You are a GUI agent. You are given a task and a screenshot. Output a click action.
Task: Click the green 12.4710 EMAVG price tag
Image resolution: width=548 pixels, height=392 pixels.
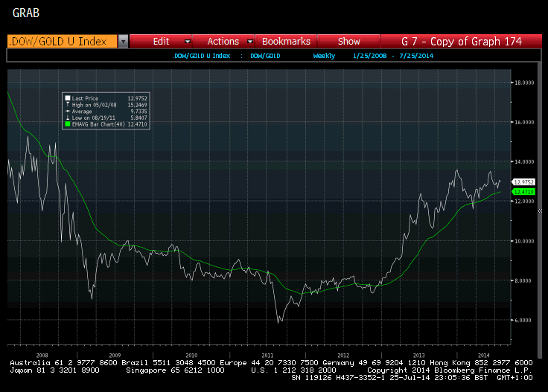tap(523, 192)
